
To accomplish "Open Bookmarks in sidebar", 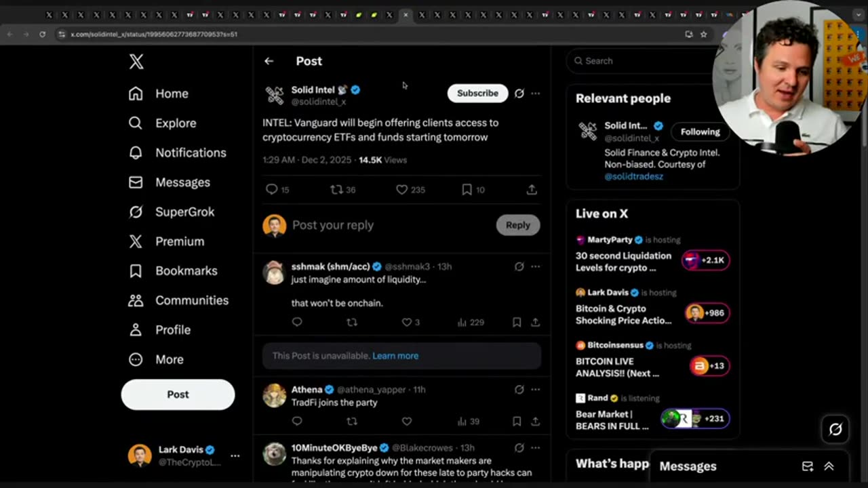I will click(x=173, y=270).
